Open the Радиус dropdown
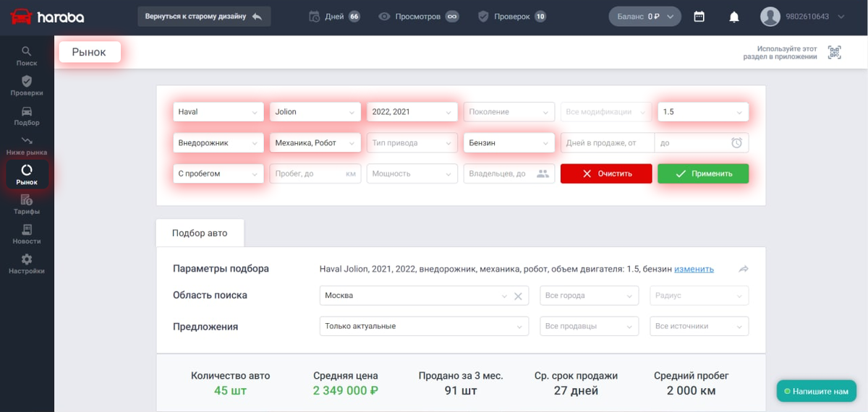Viewport: 868px width, 412px height. pos(699,296)
